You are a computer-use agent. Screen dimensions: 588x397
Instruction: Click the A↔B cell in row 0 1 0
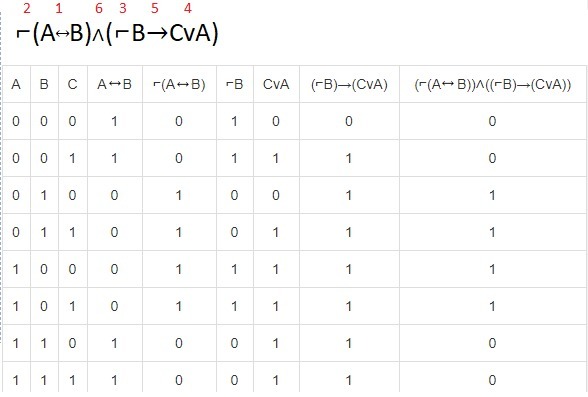pyautogui.click(x=114, y=195)
